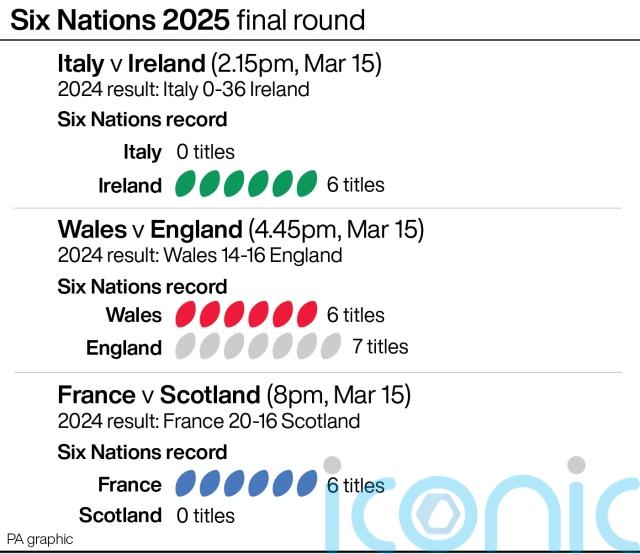Click the seventh grey England rugby ball

pyautogui.click(x=330, y=347)
